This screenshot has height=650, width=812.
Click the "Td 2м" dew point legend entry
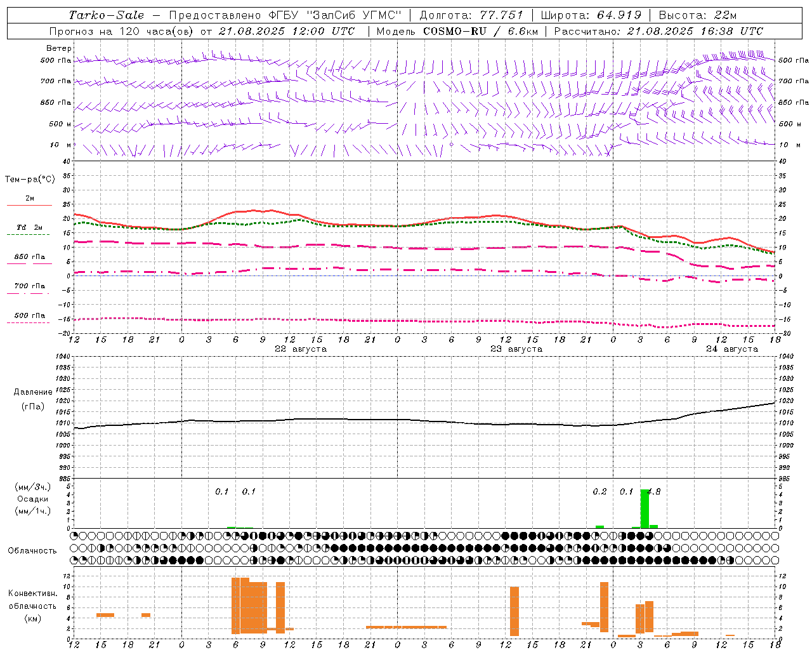point(29,227)
